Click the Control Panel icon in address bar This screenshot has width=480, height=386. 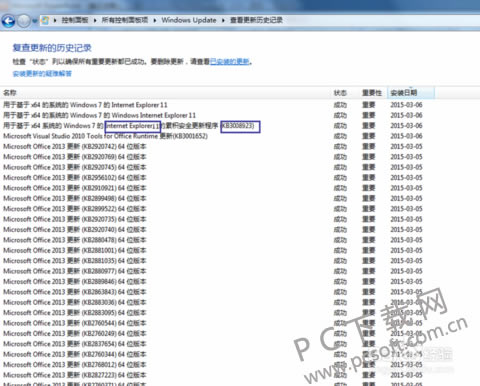(45, 20)
